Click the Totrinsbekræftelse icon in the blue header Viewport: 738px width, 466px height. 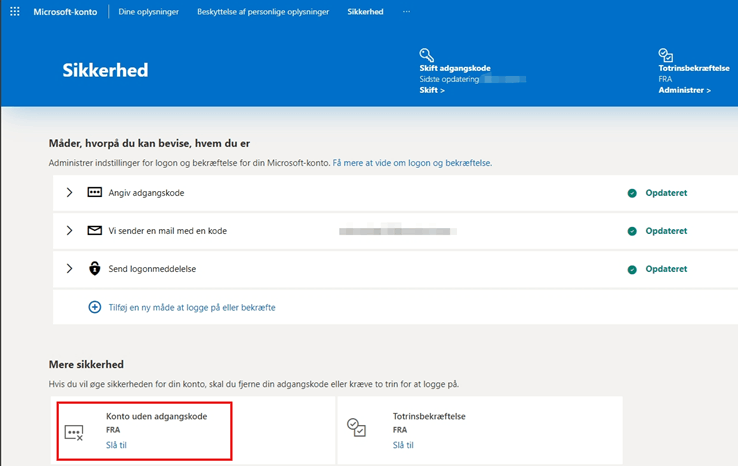click(x=666, y=55)
